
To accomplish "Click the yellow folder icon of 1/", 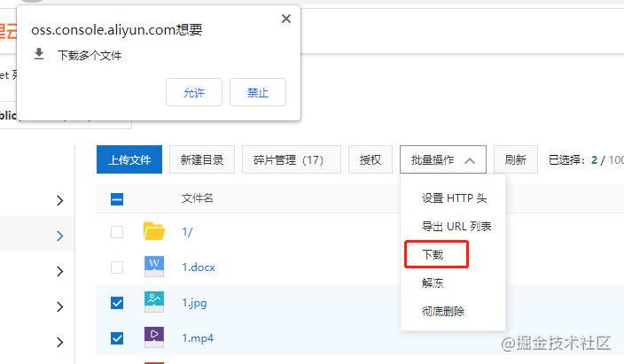I will coord(154,231).
